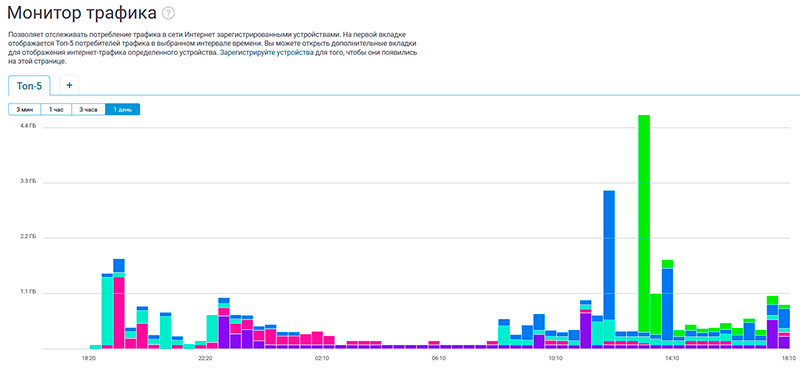Click the purple bar after 22:20
800x374 pixels.
coord(223,333)
